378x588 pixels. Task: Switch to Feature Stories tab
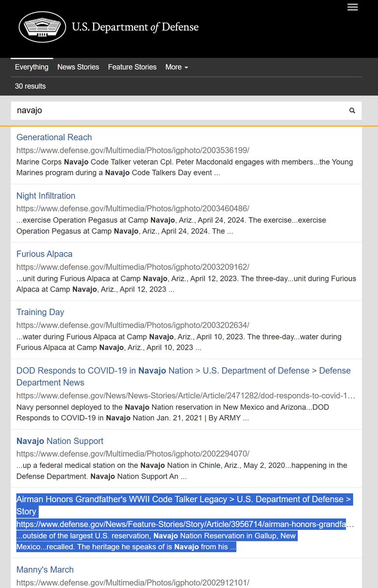pyautogui.click(x=132, y=67)
